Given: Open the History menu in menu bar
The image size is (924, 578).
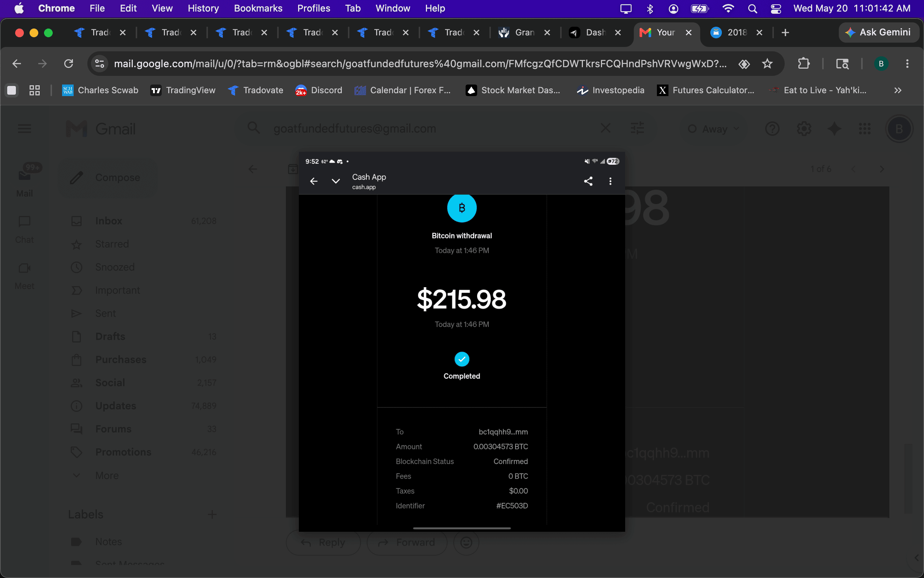Looking at the screenshot, I should tap(203, 8).
